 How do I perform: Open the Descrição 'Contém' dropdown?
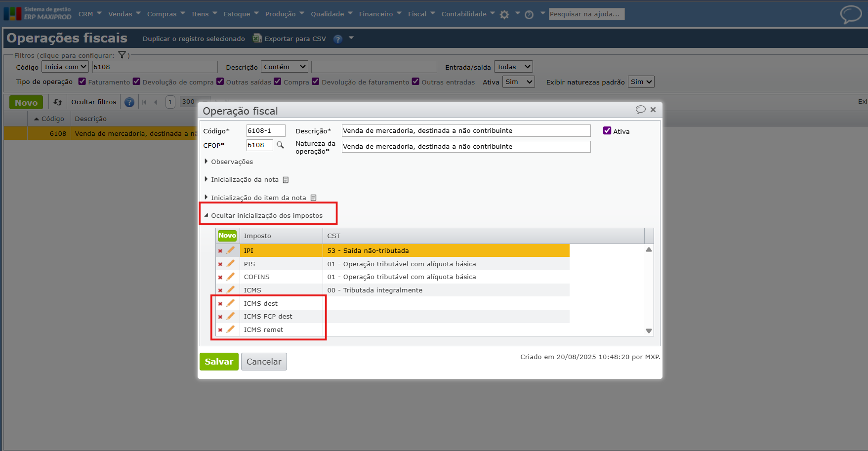285,67
